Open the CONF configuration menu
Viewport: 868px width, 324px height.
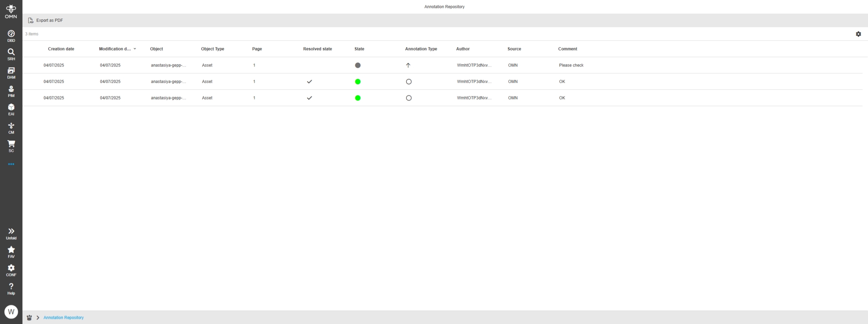pos(11,270)
